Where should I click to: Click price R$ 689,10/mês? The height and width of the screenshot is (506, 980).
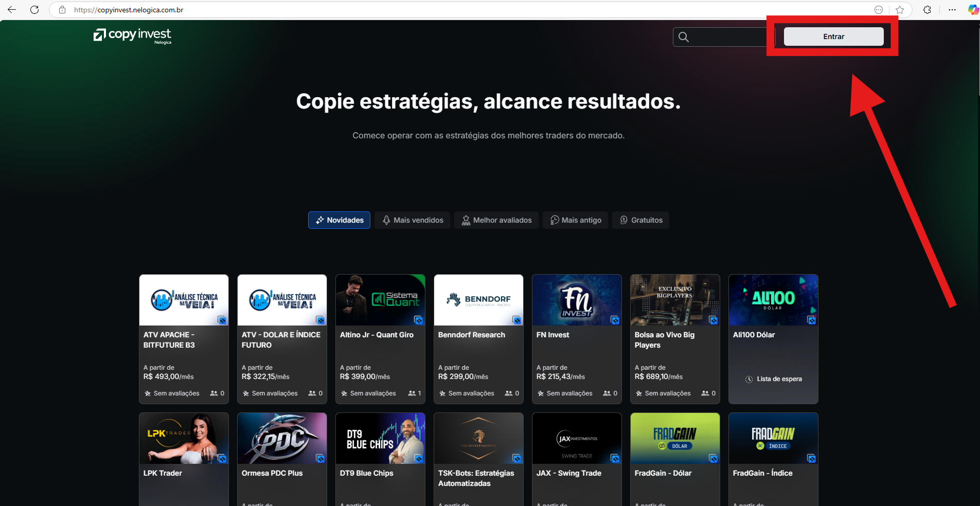pos(658,377)
